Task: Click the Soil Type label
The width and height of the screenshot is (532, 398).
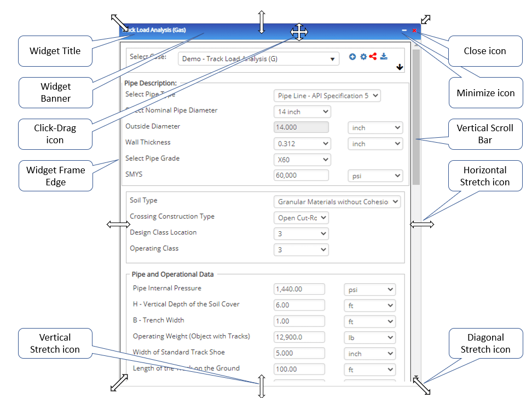Action: tap(143, 200)
